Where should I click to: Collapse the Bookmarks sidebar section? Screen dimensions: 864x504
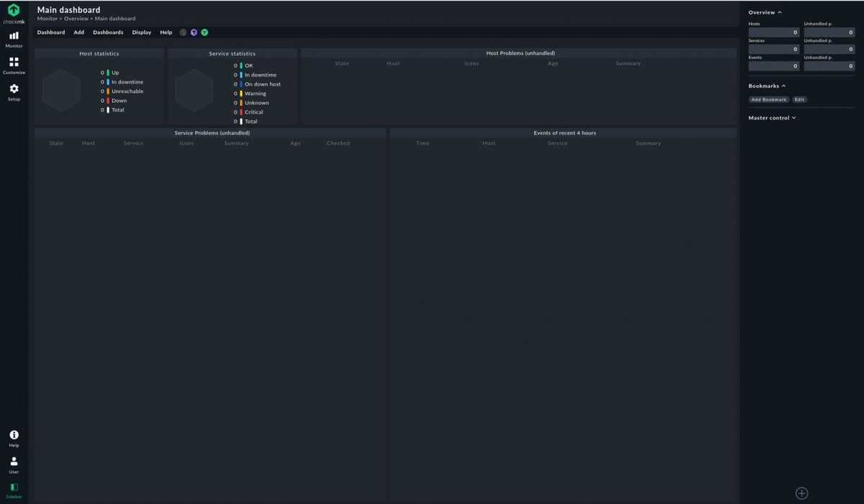coord(767,86)
